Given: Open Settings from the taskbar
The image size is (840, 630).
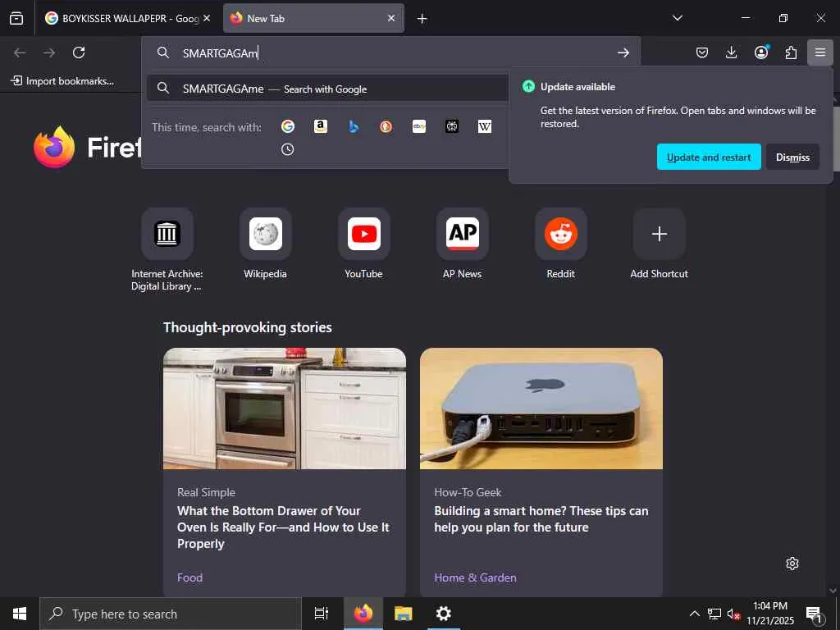Looking at the screenshot, I should (x=444, y=614).
